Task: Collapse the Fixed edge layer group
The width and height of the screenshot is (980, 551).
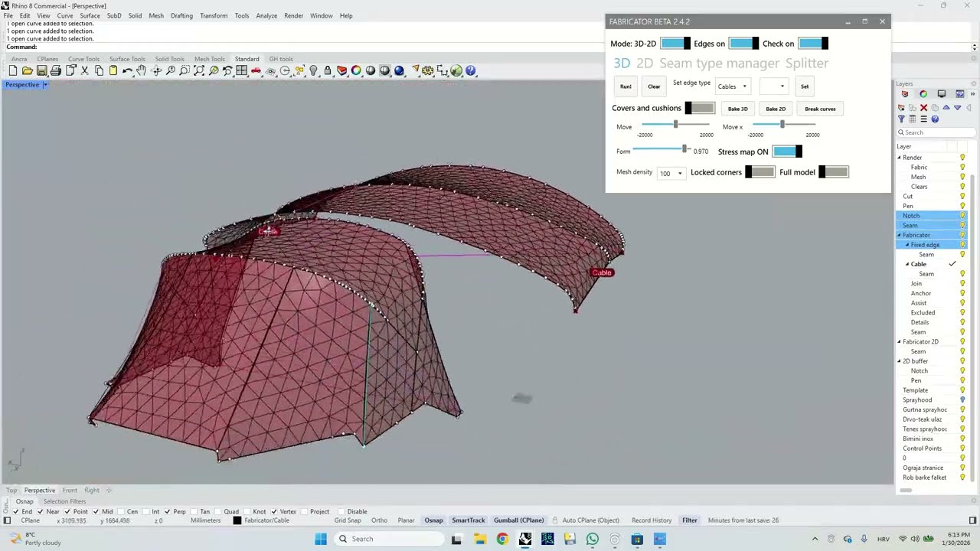Action: (x=907, y=245)
